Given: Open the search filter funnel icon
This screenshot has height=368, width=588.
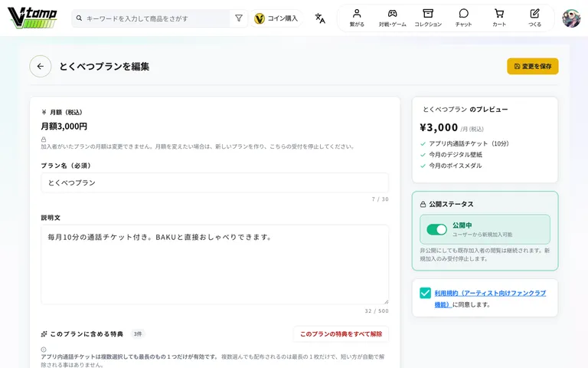Looking at the screenshot, I should point(239,18).
